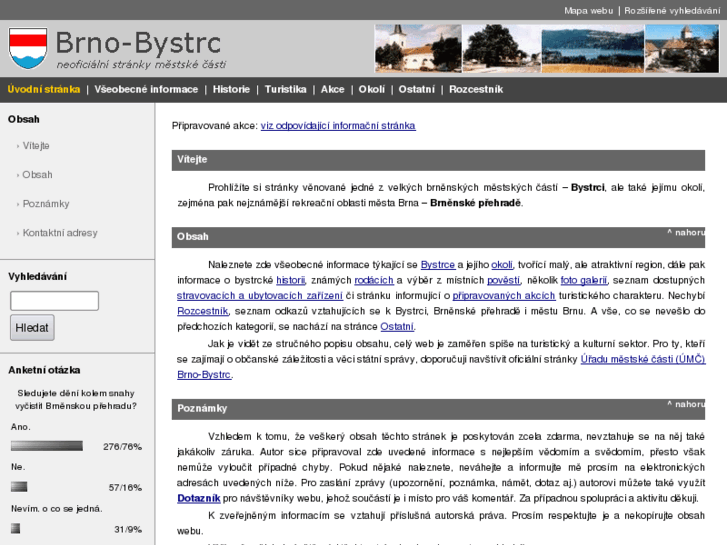Follow the Bystrce link in the text
727x545 pixels.
438,265
